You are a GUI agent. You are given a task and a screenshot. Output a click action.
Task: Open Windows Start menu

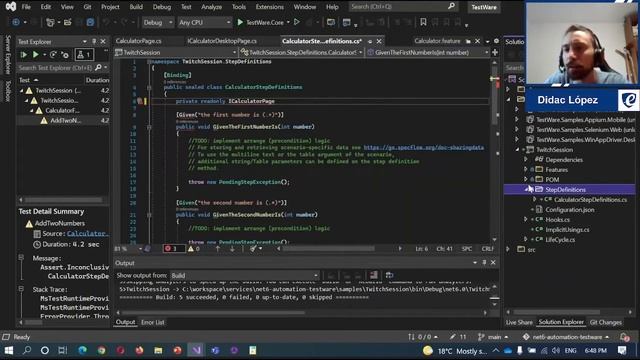coord(9,350)
